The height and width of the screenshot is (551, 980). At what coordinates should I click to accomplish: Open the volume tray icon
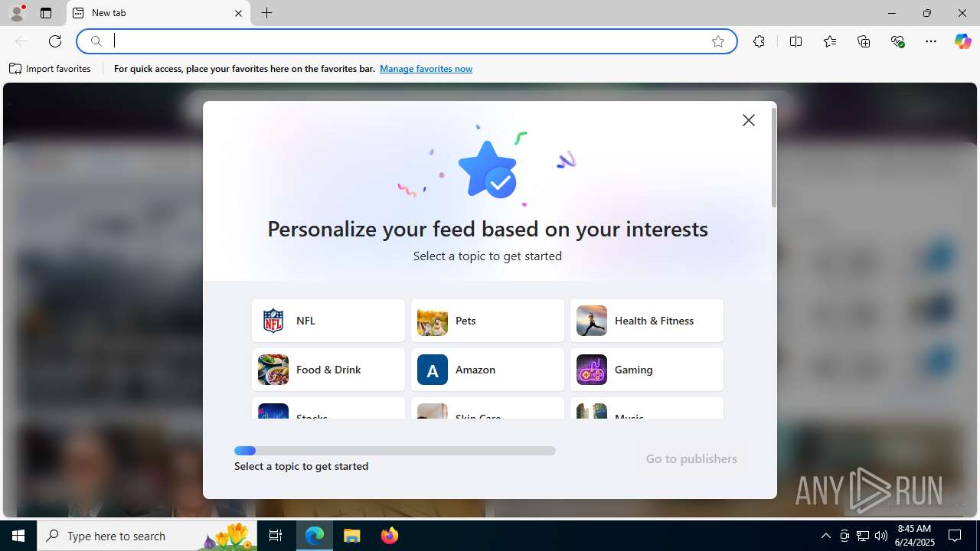tap(881, 536)
